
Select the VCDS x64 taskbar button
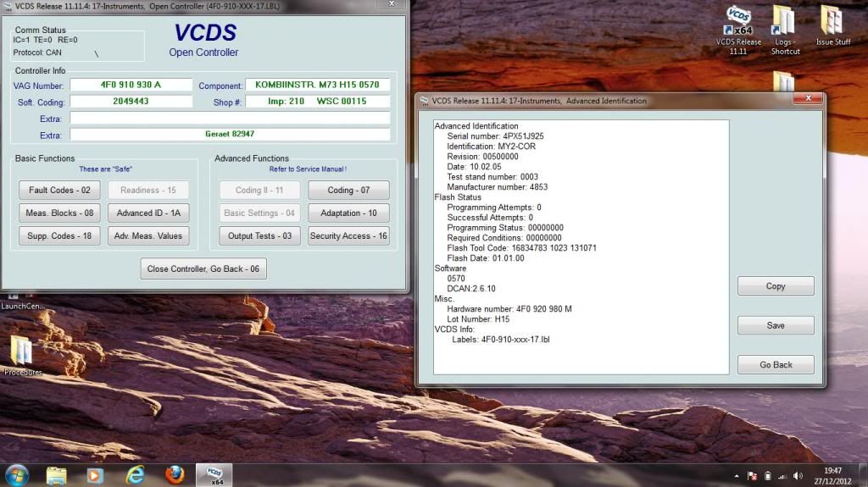click(x=214, y=475)
